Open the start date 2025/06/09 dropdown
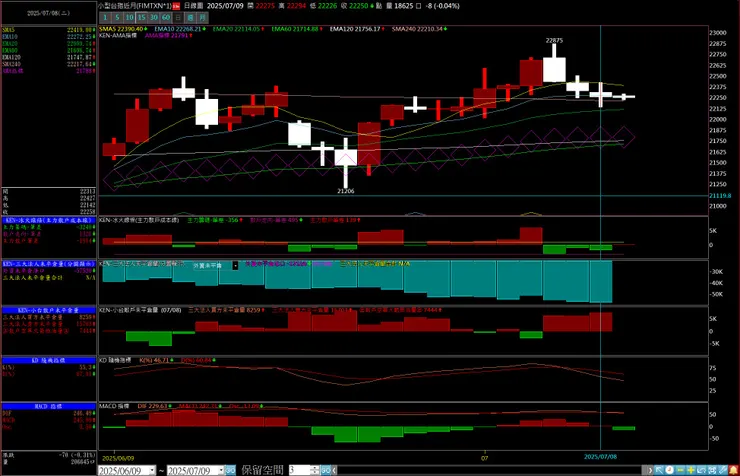 tap(152, 470)
